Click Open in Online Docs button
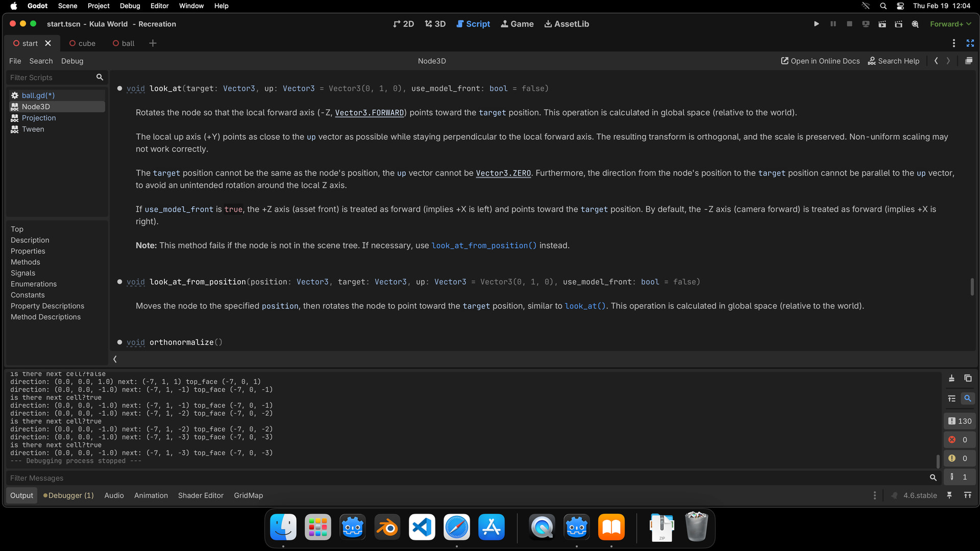Image resolution: width=980 pixels, height=551 pixels. coord(820,61)
